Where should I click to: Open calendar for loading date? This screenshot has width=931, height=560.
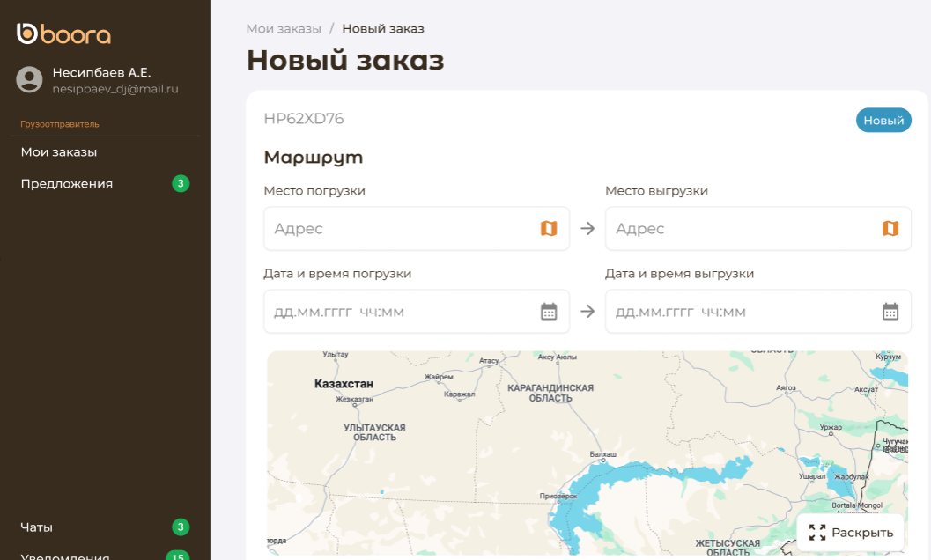tap(549, 312)
